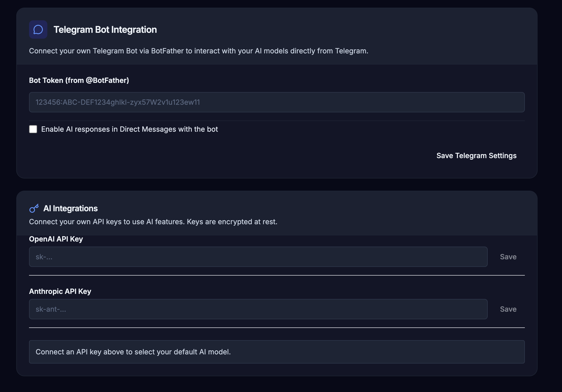Click the Telegram chat bubble icon
Screen dimensions: 562x392
click(x=38, y=29)
